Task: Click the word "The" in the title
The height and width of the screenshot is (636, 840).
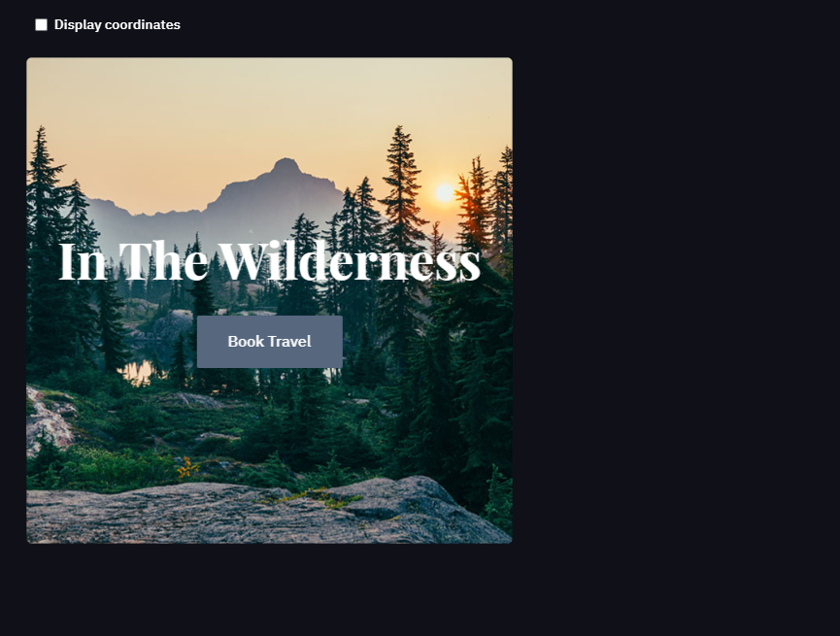Action: [163, 261]
